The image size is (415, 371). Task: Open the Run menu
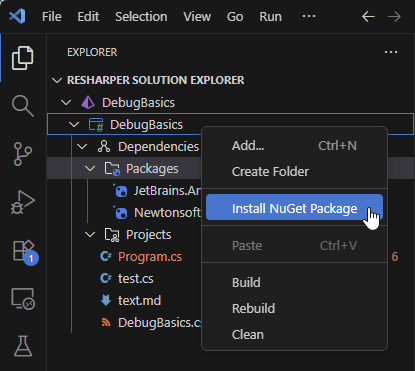pyautogui.click(x=270, y=16)
